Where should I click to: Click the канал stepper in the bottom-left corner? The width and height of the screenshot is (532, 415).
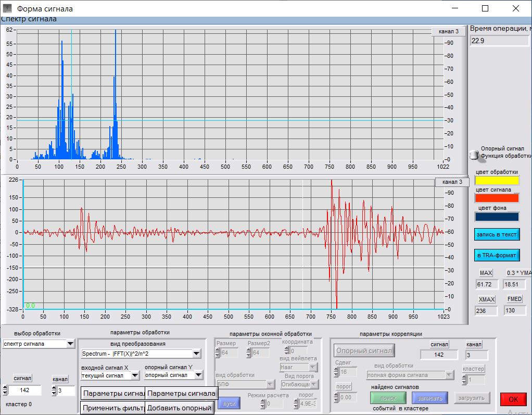click(53, 391)
